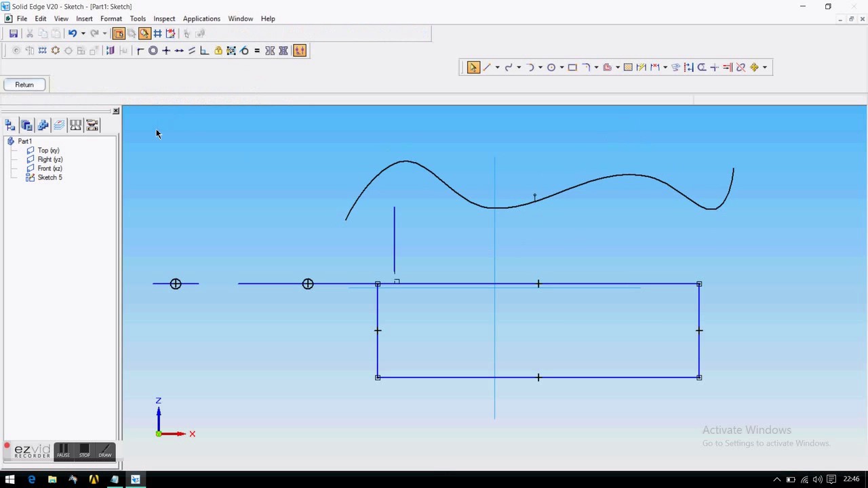
Task: Open the Undo history dropdown arrow
Action: click(x=83, y=33)
